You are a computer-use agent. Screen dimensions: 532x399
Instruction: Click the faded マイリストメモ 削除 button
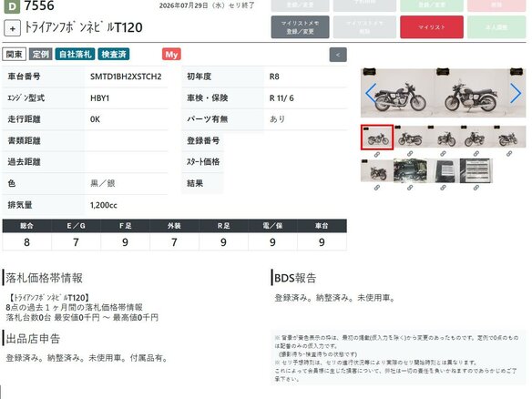point(364,27)
